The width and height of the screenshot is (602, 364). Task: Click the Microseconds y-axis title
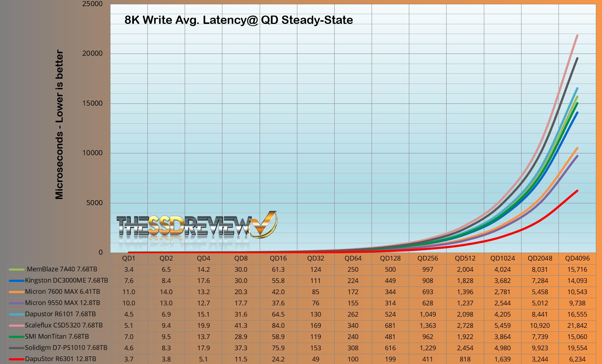pyautogui.click(x=59, y=124)
